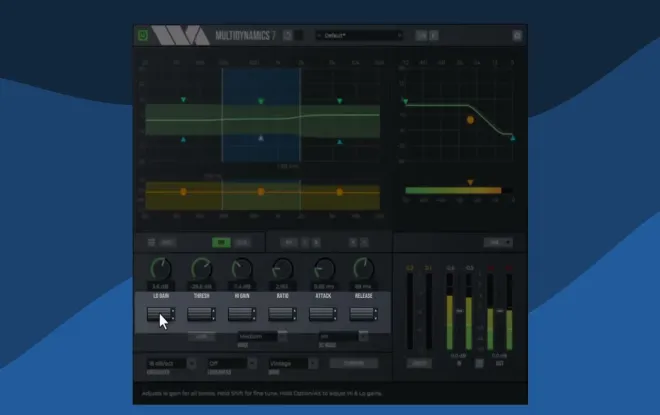
Task: Click the Attack value field
Action: [323, 287]
